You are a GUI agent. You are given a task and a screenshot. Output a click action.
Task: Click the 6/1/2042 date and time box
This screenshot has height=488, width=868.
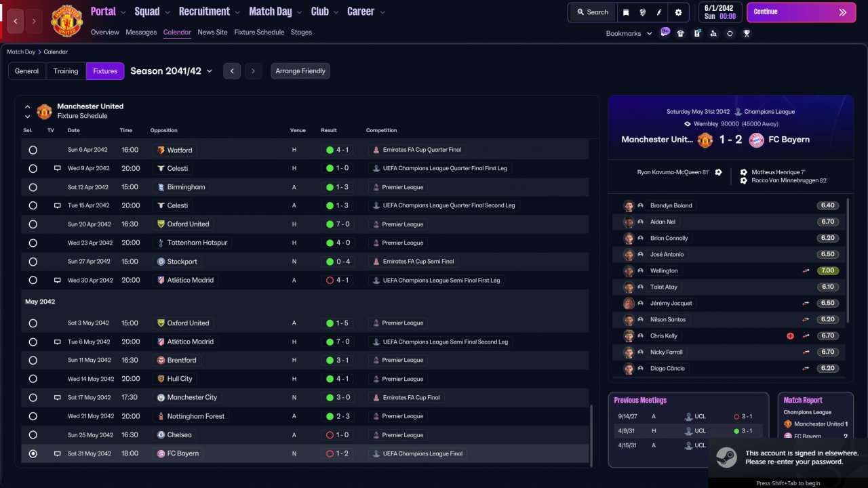[720, 12]
